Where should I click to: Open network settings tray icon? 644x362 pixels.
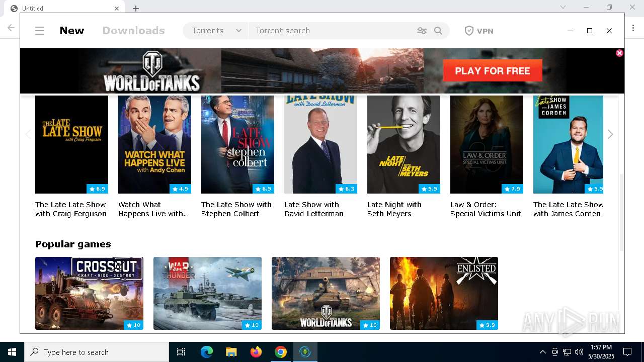(567, 352)
